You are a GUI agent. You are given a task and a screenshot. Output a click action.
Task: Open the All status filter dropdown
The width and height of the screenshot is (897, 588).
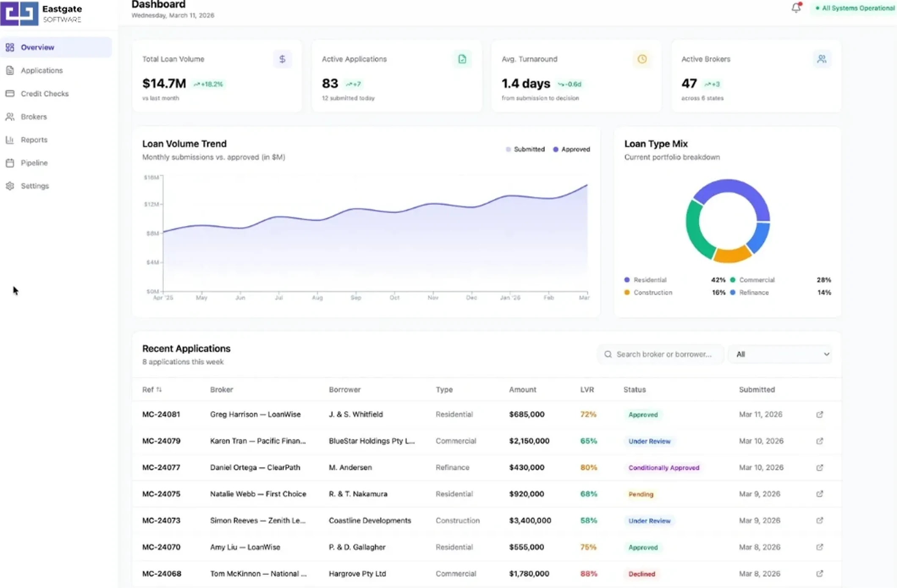pos(781,354)
